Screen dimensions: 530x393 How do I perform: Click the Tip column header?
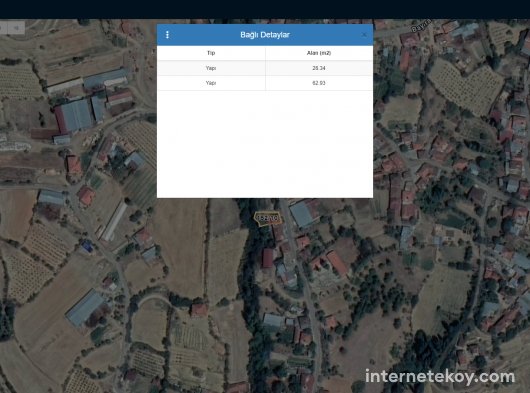[211, 53]
